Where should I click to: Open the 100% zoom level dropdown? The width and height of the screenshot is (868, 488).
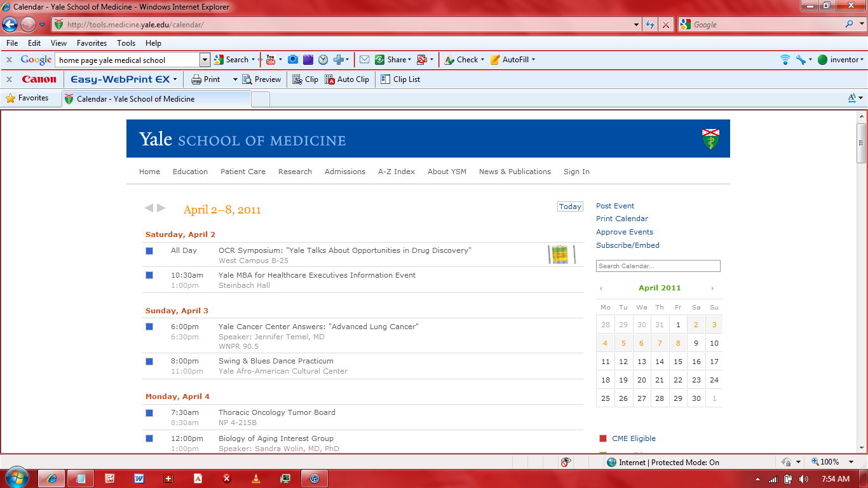point(852,462)
